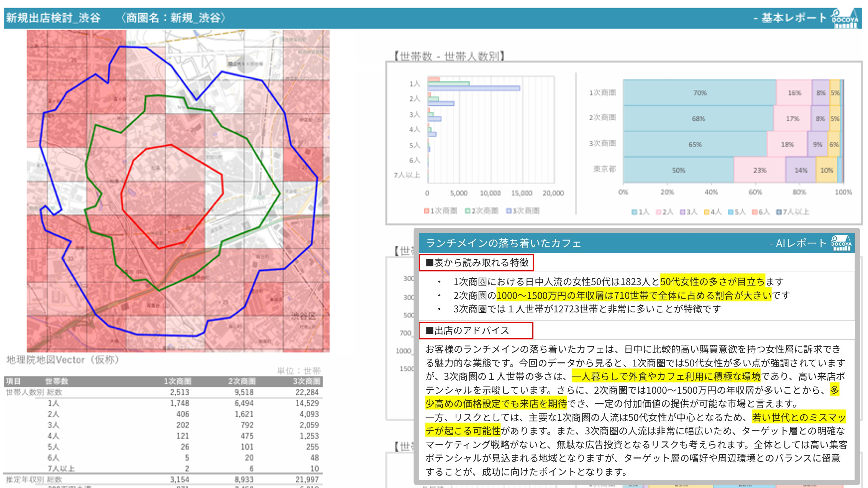The image size is (868, 488).
Task: Select the 7人以上 legend swatch of stacked chart
Action: click(x=779, y=212)
